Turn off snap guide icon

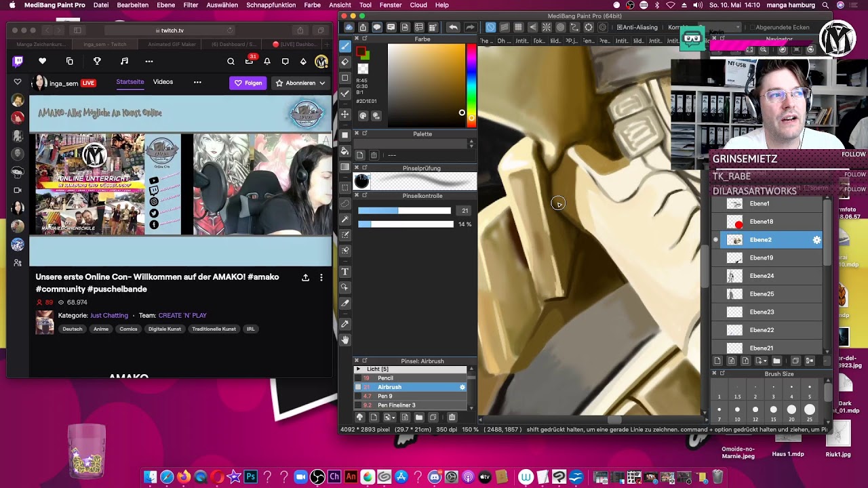[x=490, y=27]
